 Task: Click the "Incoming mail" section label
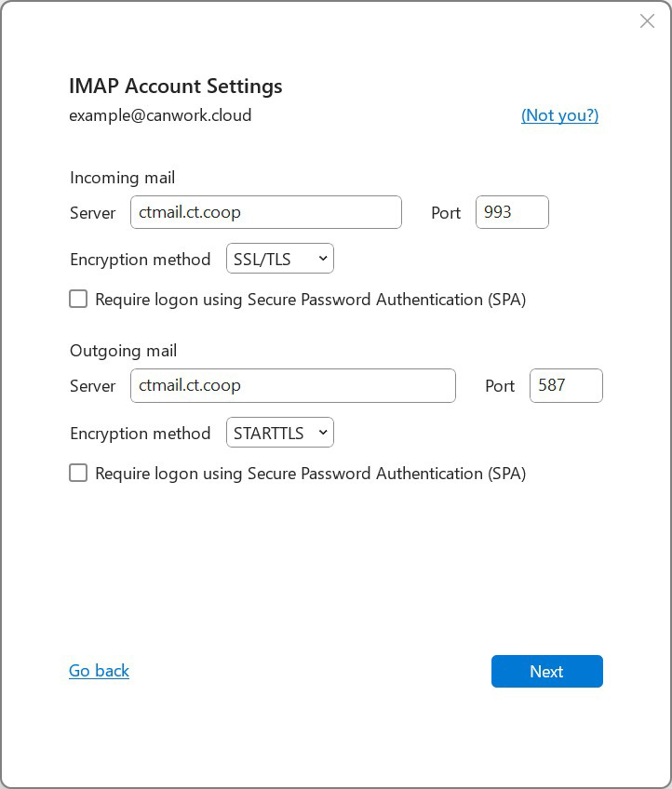tap(122, 178)
